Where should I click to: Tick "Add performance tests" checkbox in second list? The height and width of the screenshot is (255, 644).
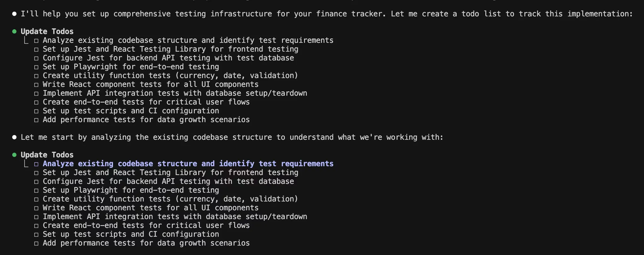tap(37, 243)
